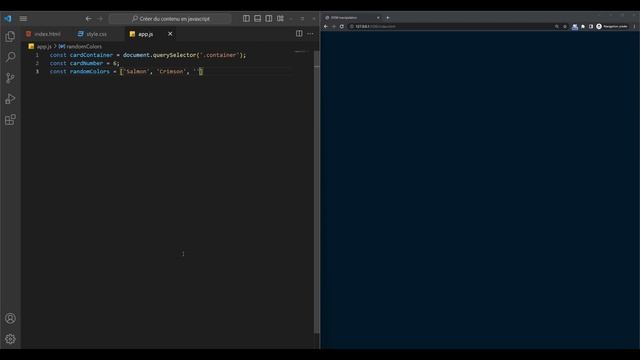Toggle the browser side panel icon
Image resolution: width=640 pixels, height=360 pixels.
(x=591, y=27)
